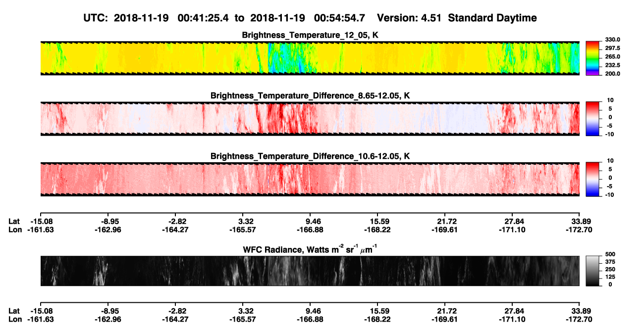Screen dimensions: 644x330
Task: Click the Standard Daytime text in header
Action: pyautogui.click(x=492, y=18)
